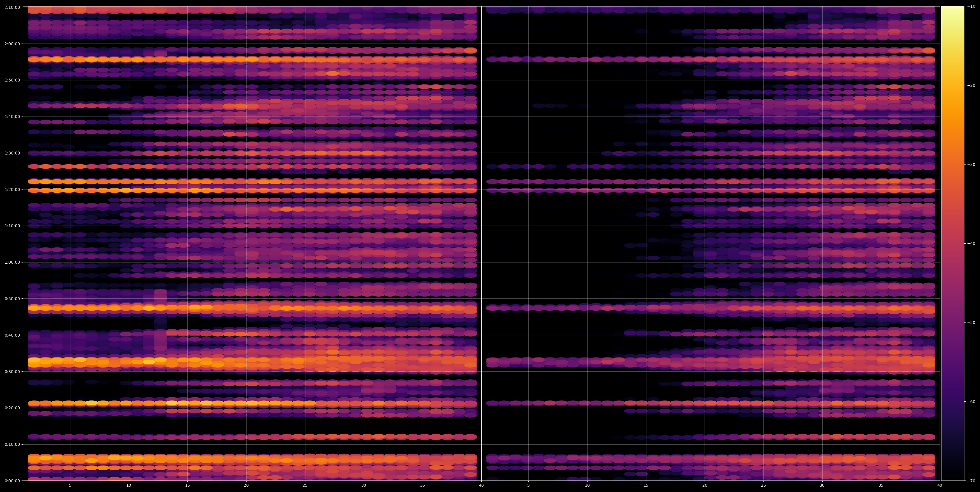Click the −30 colorbar tick label

(x=971, y=165)
